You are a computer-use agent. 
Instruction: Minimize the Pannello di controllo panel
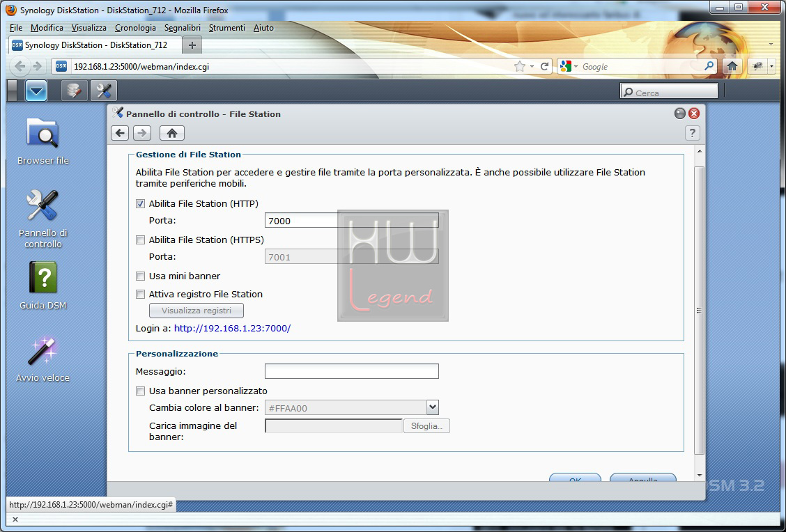pyautogui.click(x=679, y=114)
